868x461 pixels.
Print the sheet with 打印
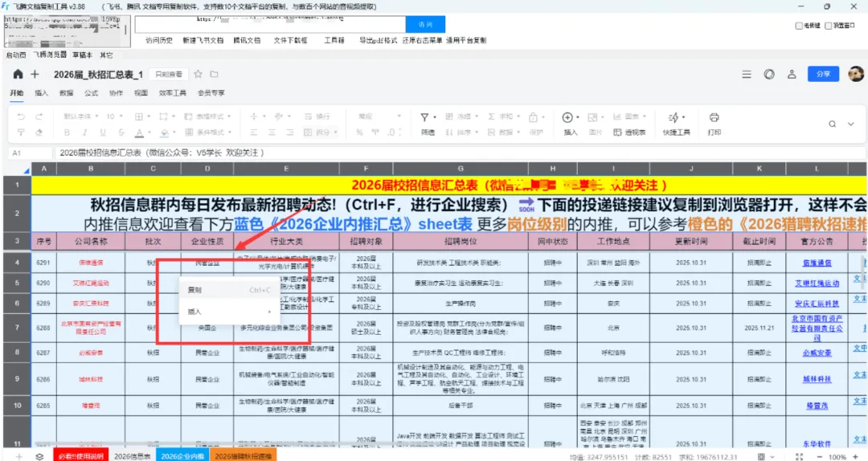[x=714, y=124]
